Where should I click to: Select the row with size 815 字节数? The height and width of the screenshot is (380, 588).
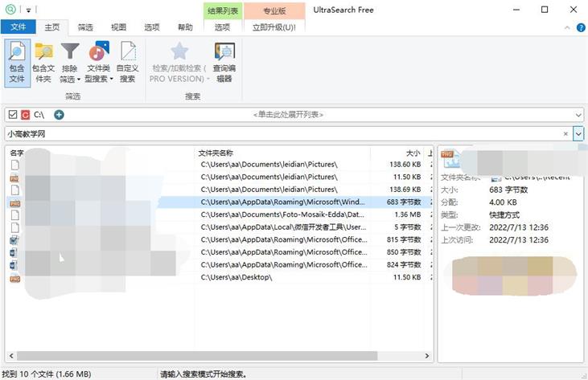pyautogui.click(x=220, y=239)
